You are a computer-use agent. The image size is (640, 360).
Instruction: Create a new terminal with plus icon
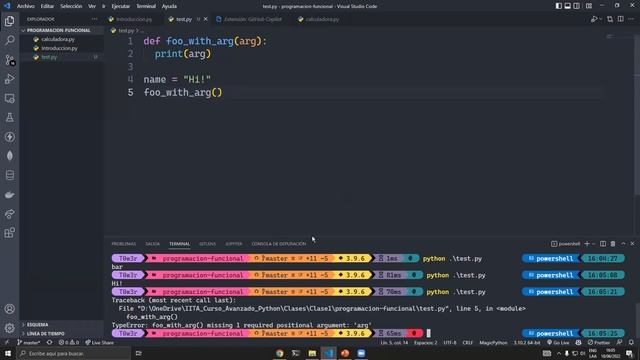[x=587, y=244]
